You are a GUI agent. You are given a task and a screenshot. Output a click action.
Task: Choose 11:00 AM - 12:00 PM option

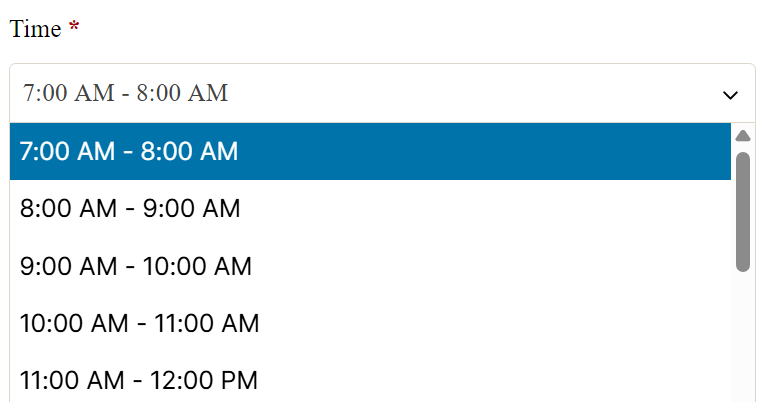pyautogui.click(x=139, y=381)
